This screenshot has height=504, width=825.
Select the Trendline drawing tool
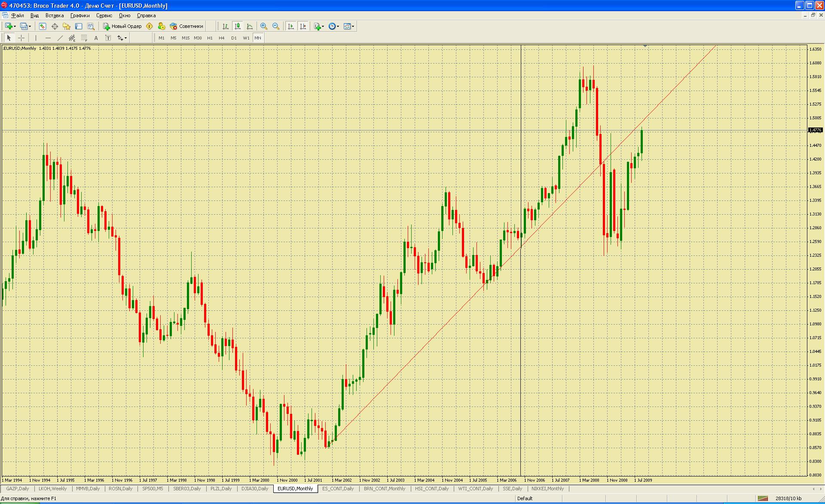[x=60, y=38]
